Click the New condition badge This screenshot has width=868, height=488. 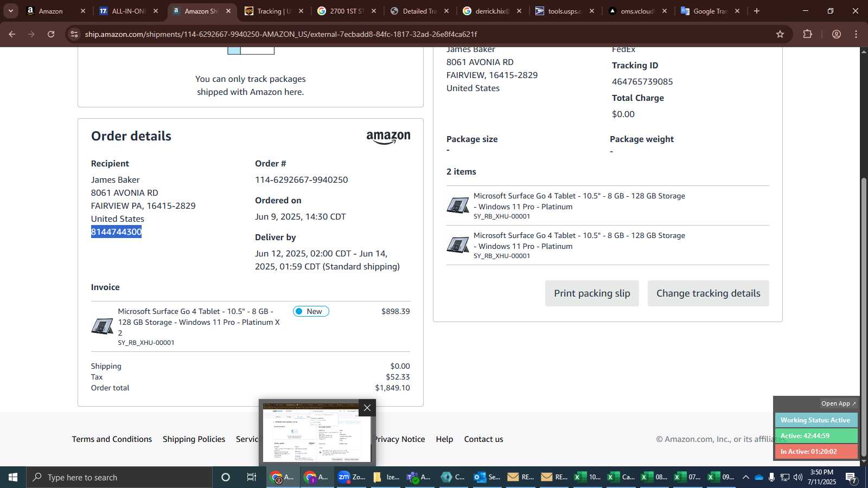[311, 311]
